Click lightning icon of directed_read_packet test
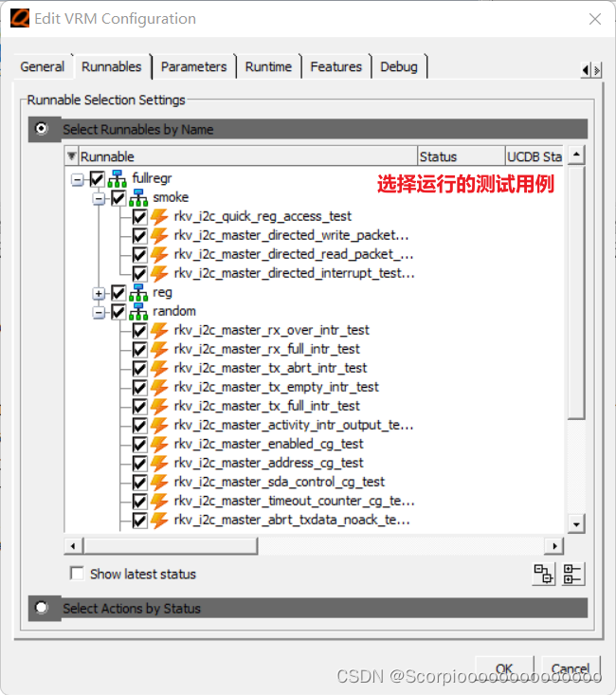Screen dimensions: 616x695 click(159, 255)
